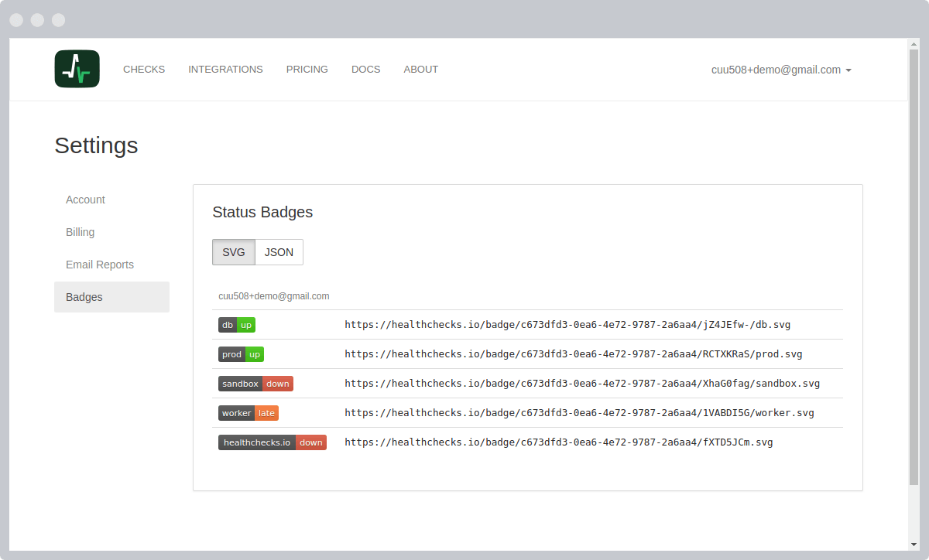Open the Checks page in navbar
The height and width of the screenshot is (560, 929).
tap(144, 70)
